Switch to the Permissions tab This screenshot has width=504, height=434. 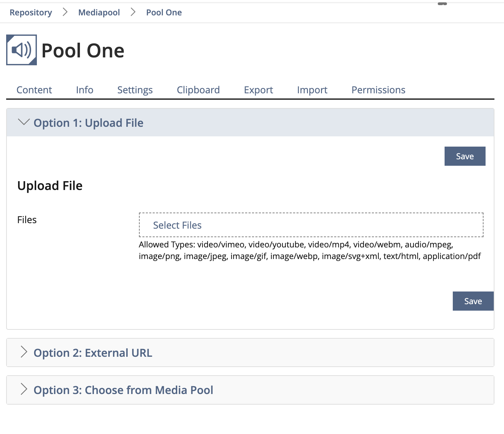click(378, 90)
